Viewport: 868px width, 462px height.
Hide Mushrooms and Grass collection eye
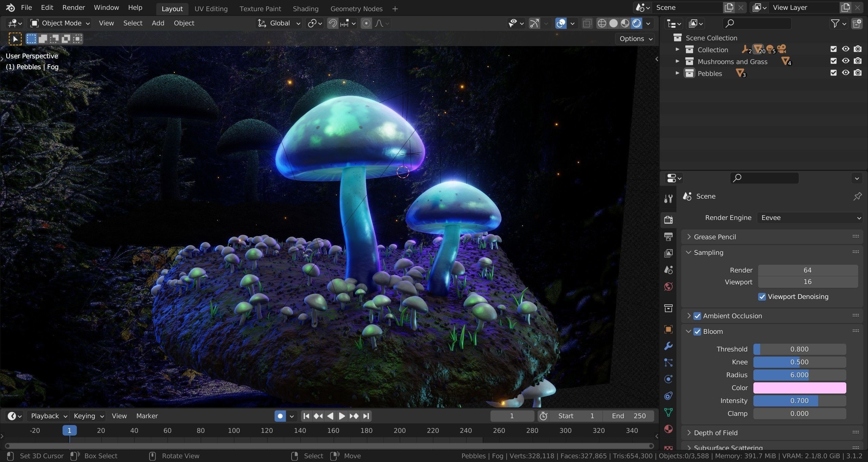[845, 61]
